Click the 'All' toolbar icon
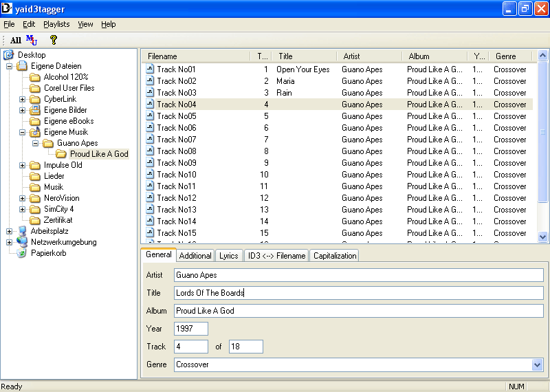Image resolution: width=550 pixels, height=392 pixels. 15,41
